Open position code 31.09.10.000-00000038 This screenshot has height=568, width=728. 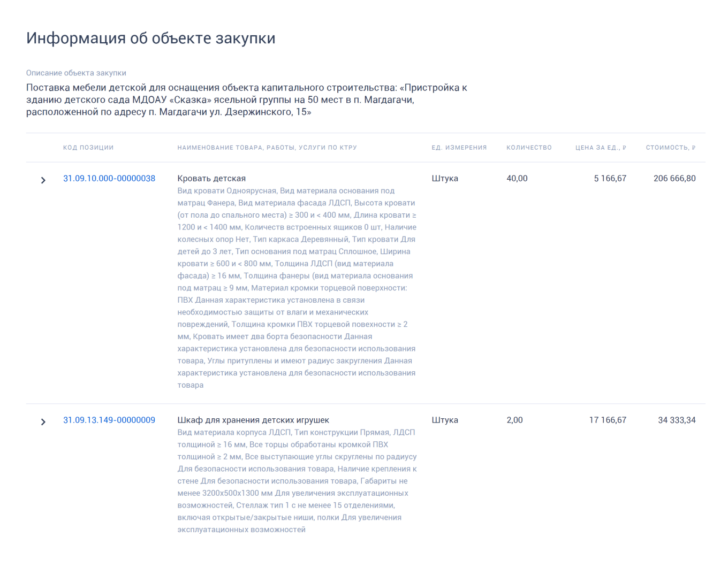[x=109, y=179]
